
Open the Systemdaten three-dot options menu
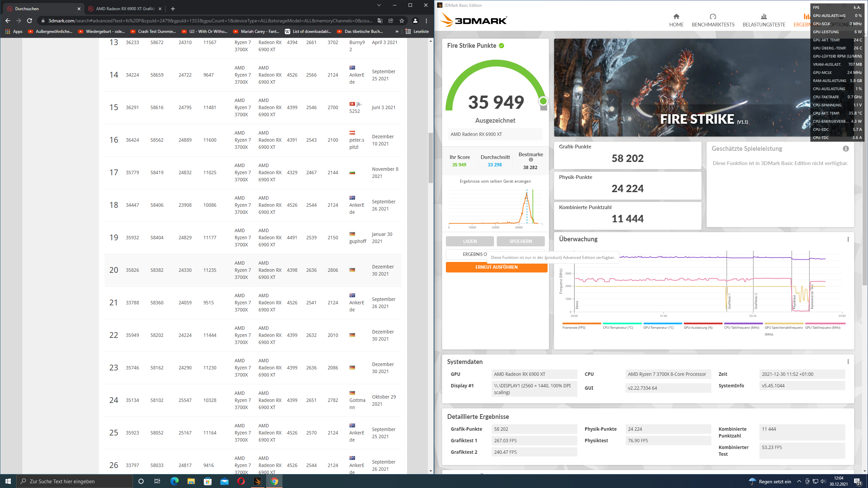coord(848,362)
